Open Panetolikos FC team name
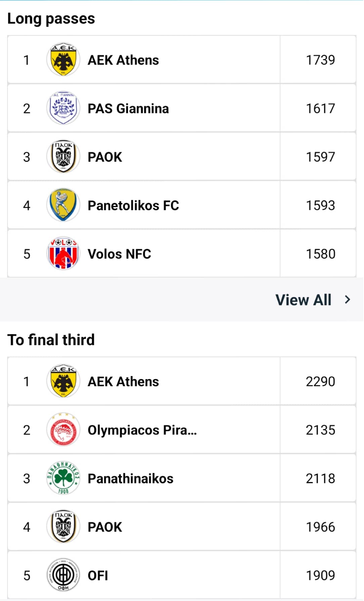Image resolution: width=364 pixels, height=601 pixels. pyautogui.click(x=133, y=205)
